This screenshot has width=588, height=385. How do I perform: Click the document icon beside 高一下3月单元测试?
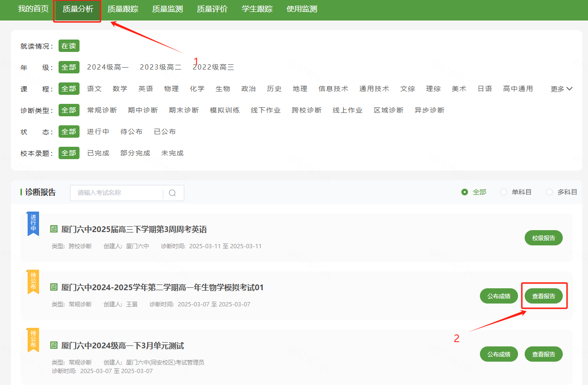click(x=54, y=345)
